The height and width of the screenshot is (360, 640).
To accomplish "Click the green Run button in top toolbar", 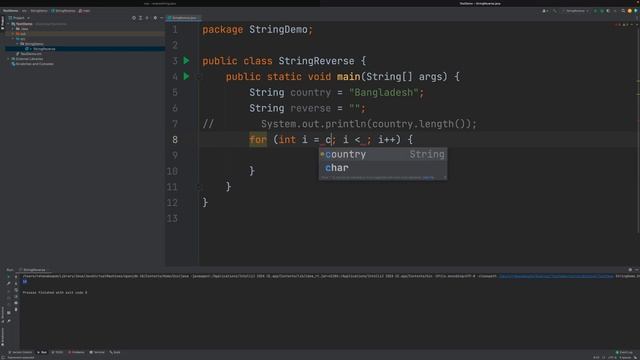I will coord(595,11).
